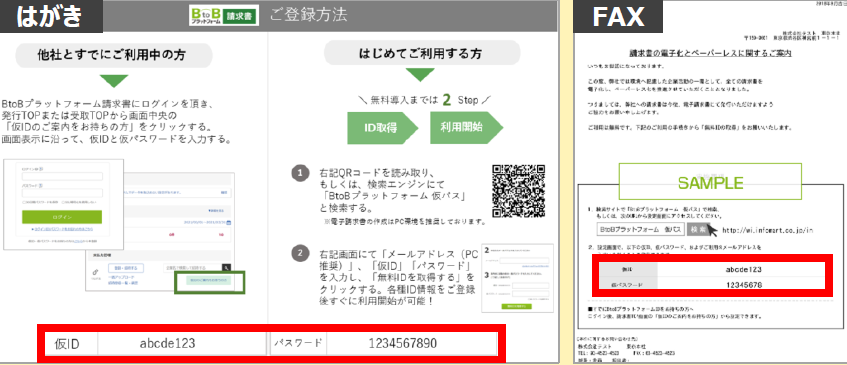The height and width of the screenshot is (365, 847).
Task: Select the ID取得 step arrow
Action: (x=383, y=128)
